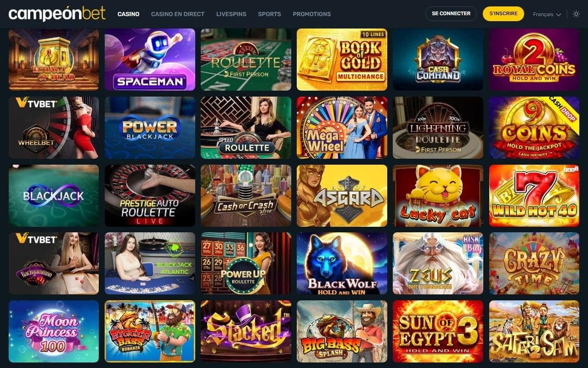Launch the Age of Asgard game
588x368 pixels.
pyautogui.click(x=342, y=195)
